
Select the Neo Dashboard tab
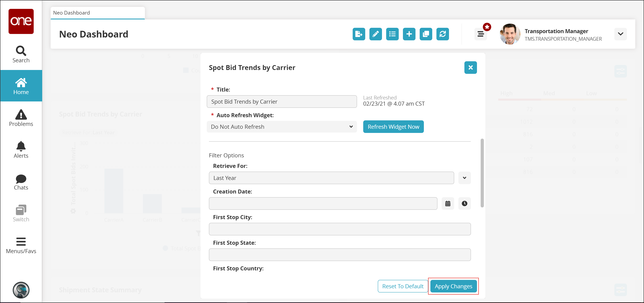pyautogui.click(x=97, y=13)
